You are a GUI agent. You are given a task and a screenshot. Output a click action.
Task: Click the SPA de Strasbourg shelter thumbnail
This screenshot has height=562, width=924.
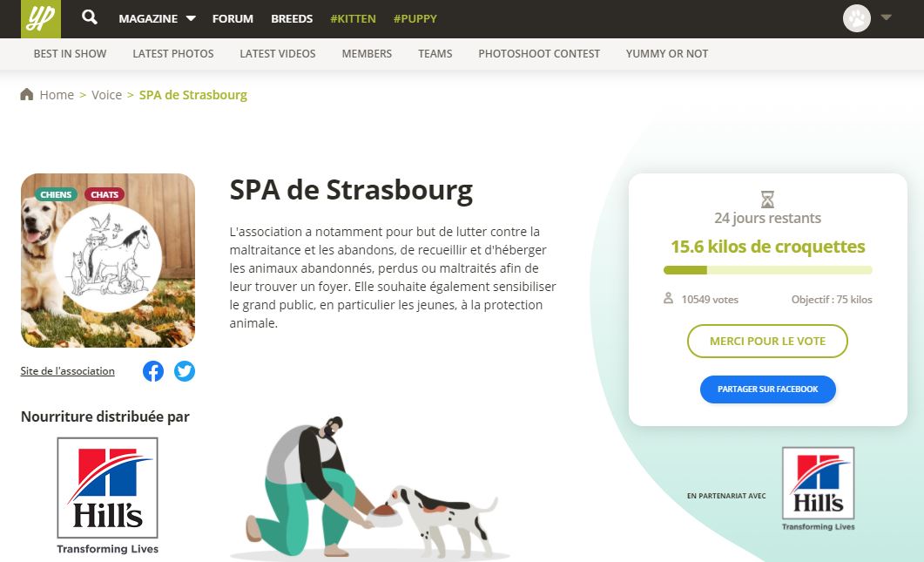pyautogui.click(x=108, y=260)
